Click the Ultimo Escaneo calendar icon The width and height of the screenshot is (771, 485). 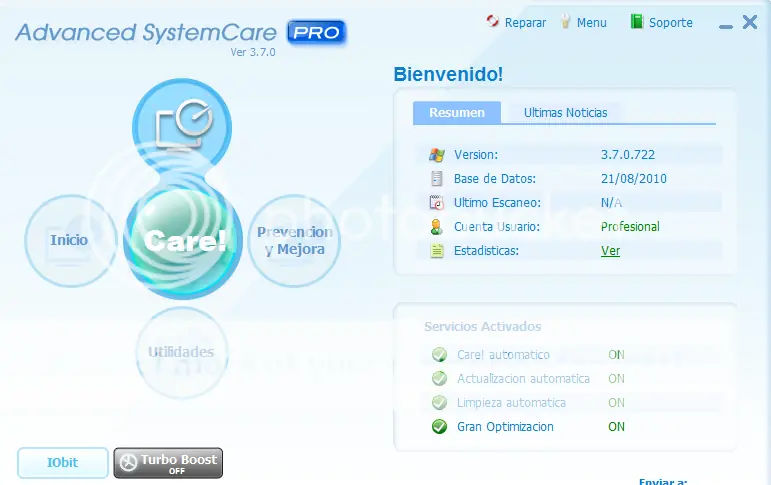(437, 203)
